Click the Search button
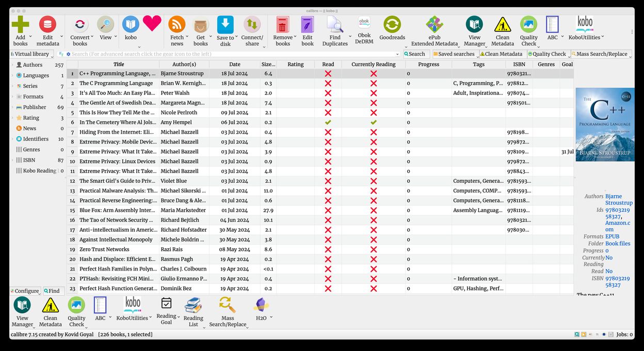 (x=416, y=54)
